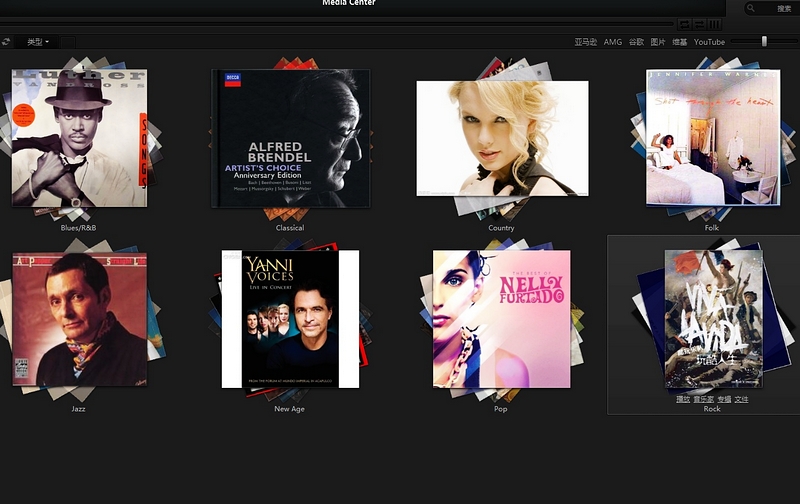Open the Blues/R&B Luther Vandross cover stack
Screen dimensions: 800x504
point(80,138)
